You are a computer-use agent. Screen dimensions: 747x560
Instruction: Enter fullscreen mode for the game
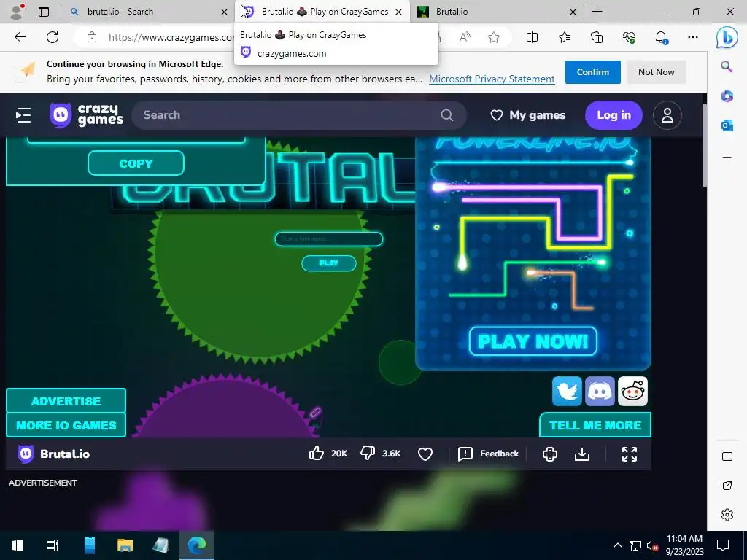tap(630, 454)
